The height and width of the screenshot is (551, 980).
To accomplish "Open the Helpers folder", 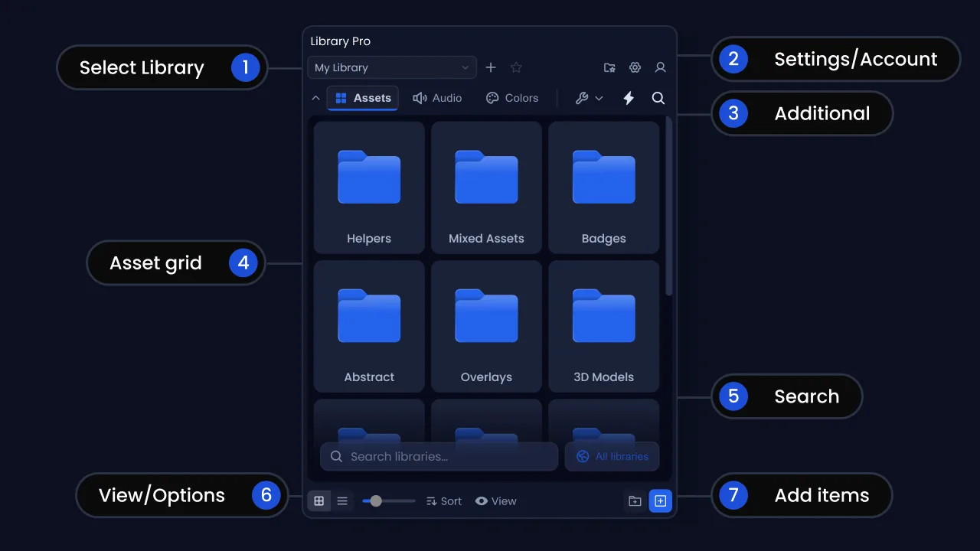I will (369, 187).
